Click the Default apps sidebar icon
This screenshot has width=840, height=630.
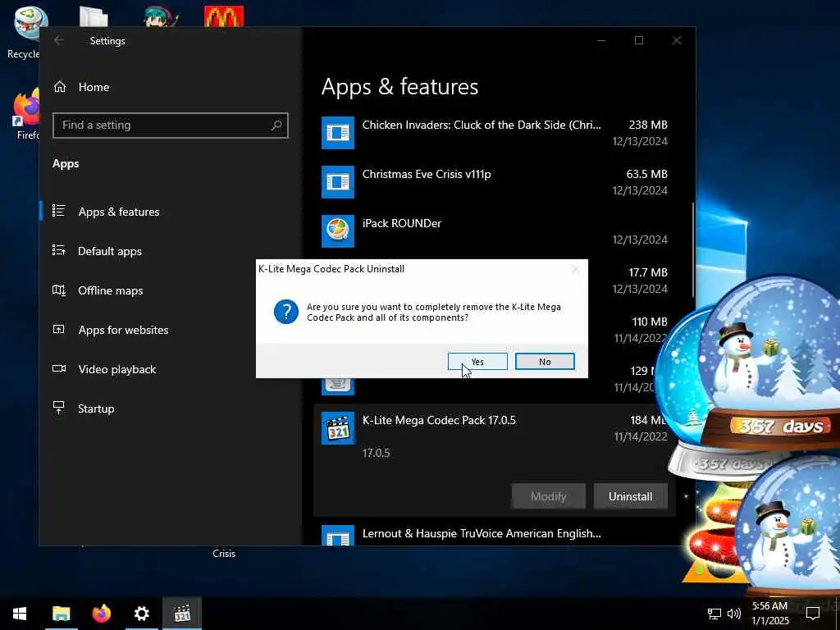[59, 250]
